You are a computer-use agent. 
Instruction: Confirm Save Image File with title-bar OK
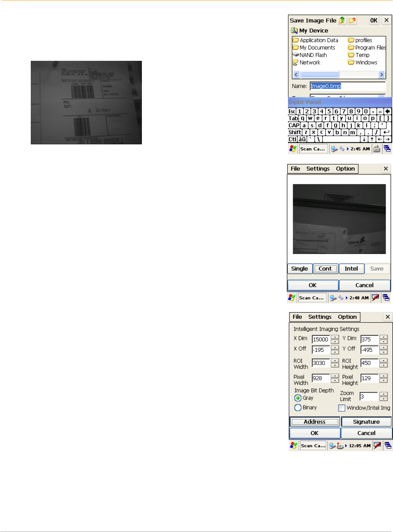click(x=374, y=20)
